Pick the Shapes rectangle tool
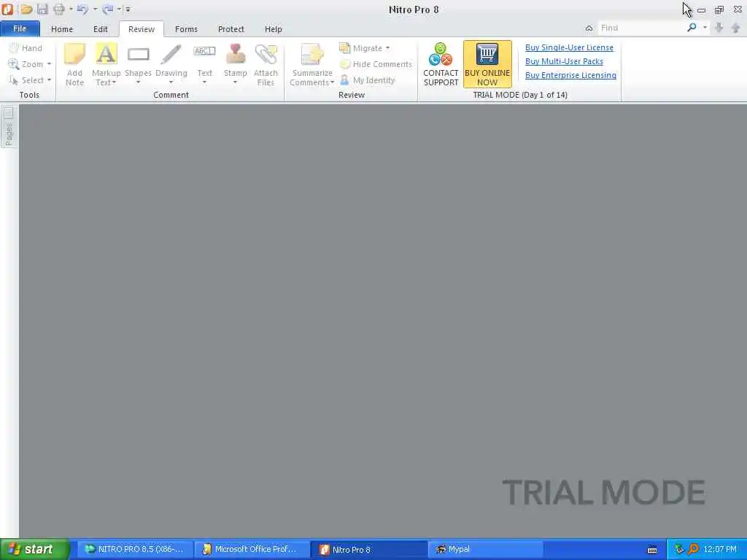 pyautogui.click(x=138, y=55)
